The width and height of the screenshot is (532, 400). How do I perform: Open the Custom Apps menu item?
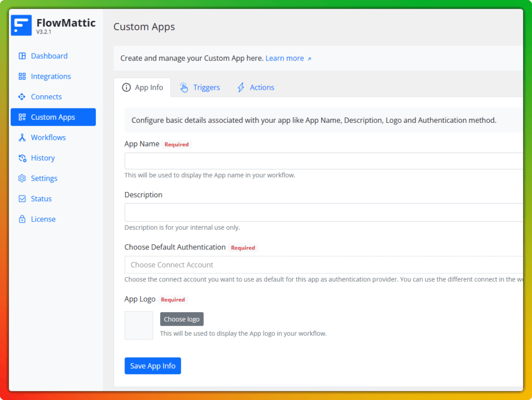pyautogui.click(x=53, y=117)
